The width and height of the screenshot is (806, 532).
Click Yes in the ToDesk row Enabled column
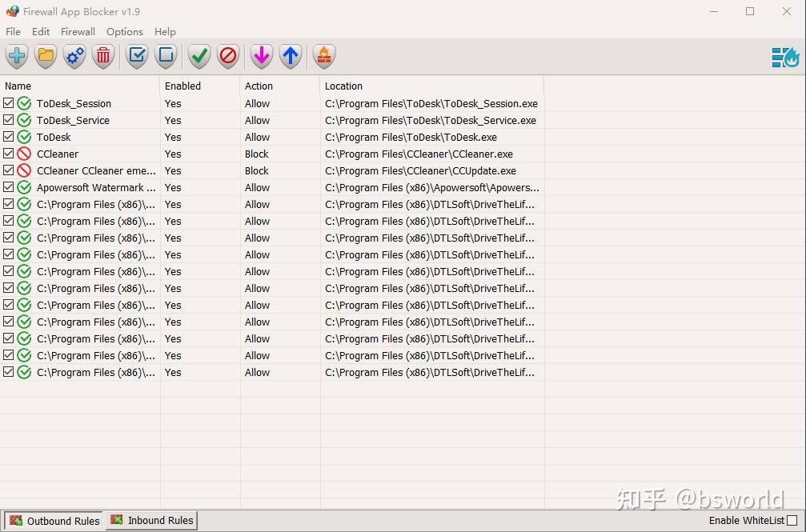tap(173, 138)
